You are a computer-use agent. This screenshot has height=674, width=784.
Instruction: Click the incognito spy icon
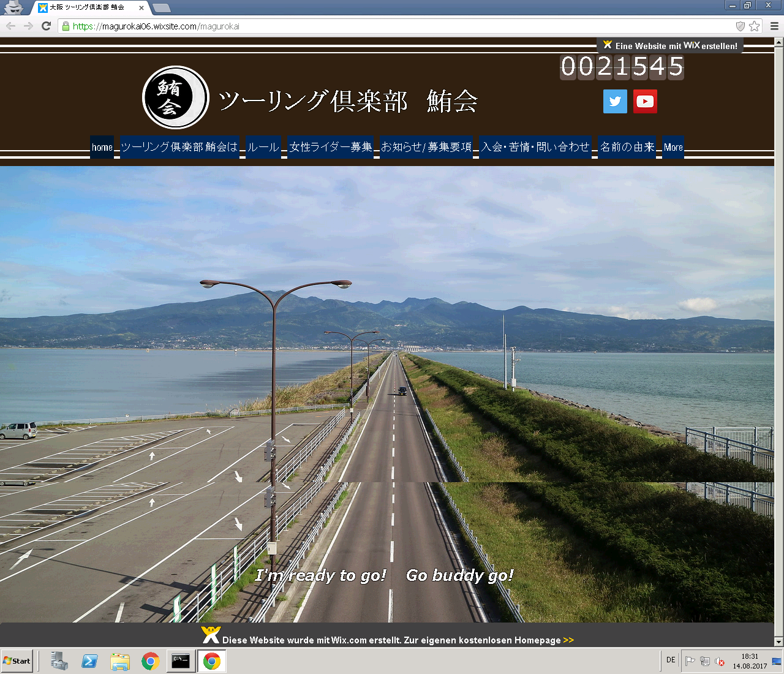tap(13, 7)
